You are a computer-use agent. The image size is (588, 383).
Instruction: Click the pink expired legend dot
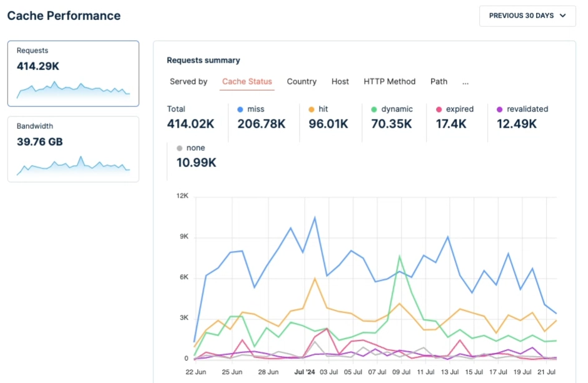(438, 110)
